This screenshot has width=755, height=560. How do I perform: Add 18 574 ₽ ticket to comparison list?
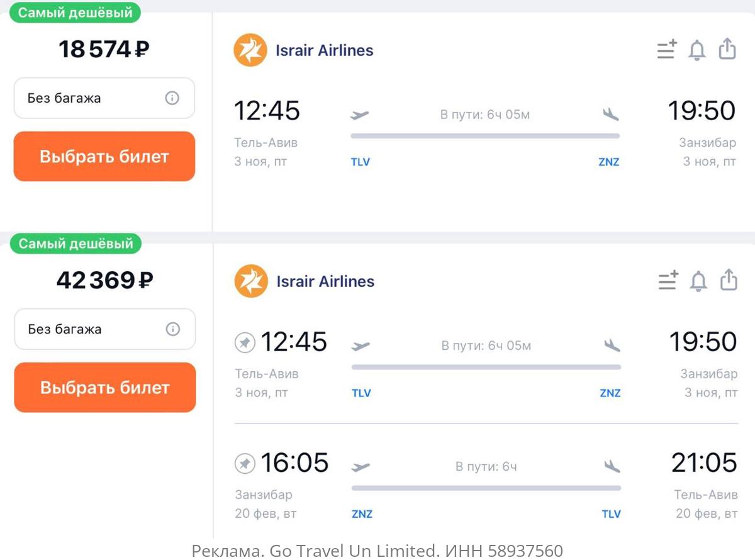(667, 50)
